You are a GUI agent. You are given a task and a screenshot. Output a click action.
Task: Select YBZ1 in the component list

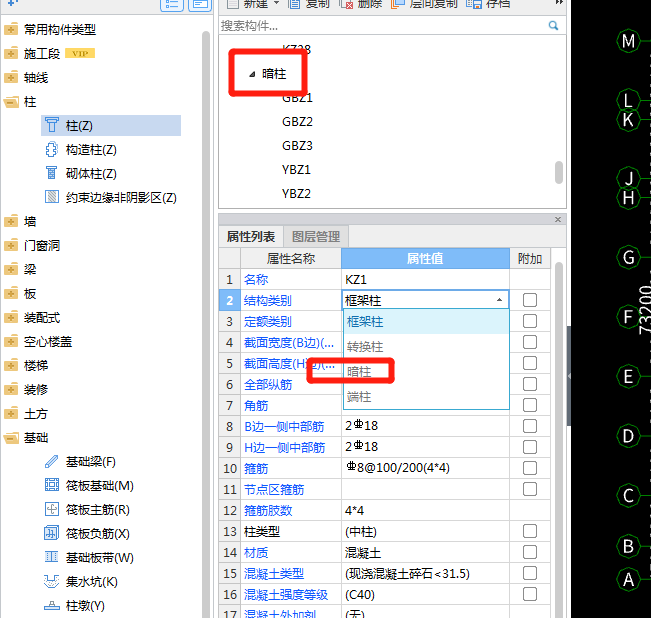pos(296,170)
